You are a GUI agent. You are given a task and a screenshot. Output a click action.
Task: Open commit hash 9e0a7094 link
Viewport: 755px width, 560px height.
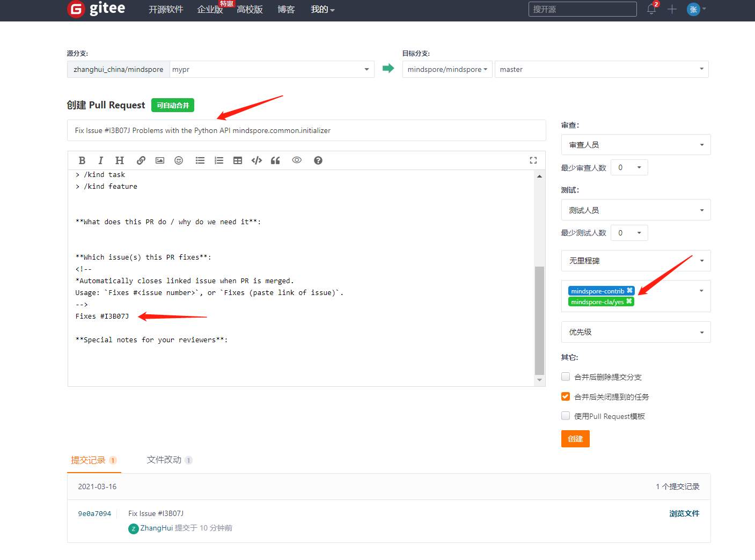[94, 513]
